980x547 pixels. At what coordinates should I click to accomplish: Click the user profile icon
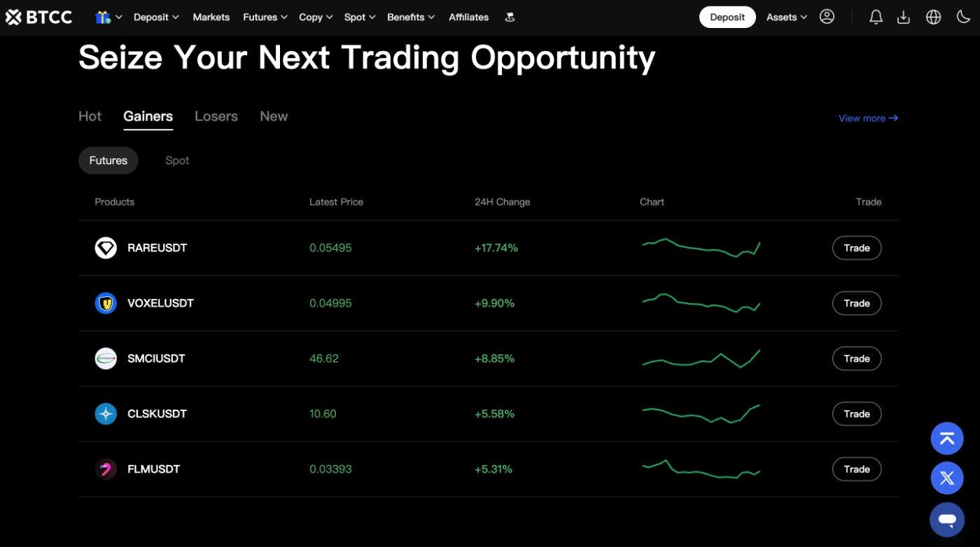pos(827,16)
